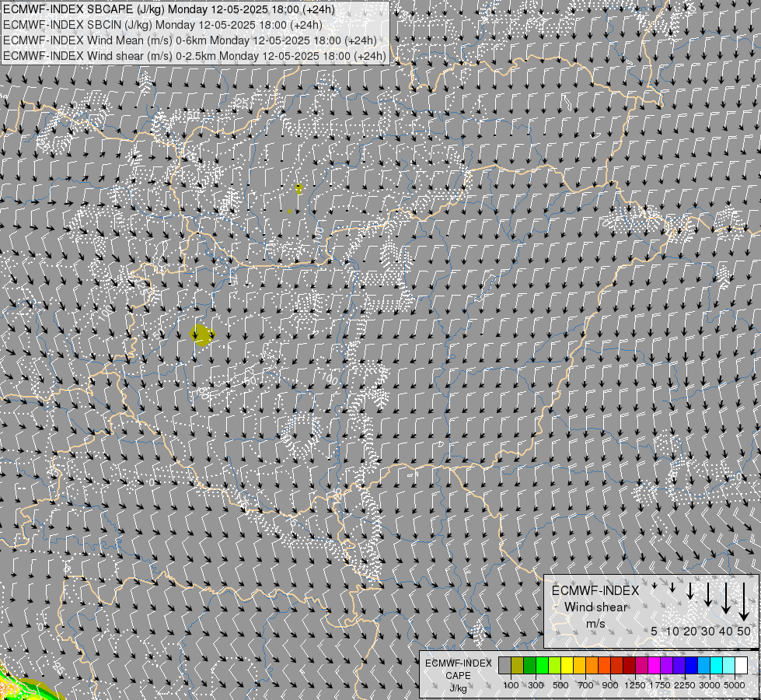Click the 50 m/s wind shear legend arrow
The image size is (761, 700).
coord(744,602)
